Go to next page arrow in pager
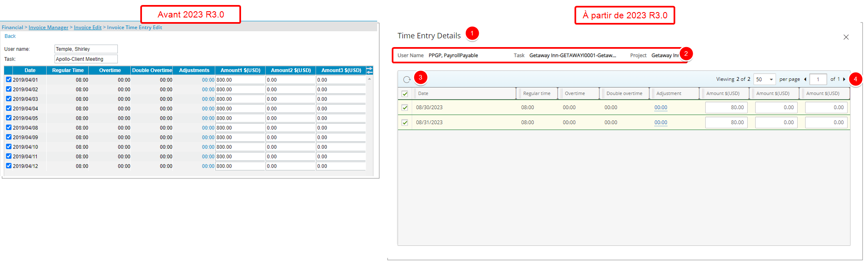 (844, 79)
